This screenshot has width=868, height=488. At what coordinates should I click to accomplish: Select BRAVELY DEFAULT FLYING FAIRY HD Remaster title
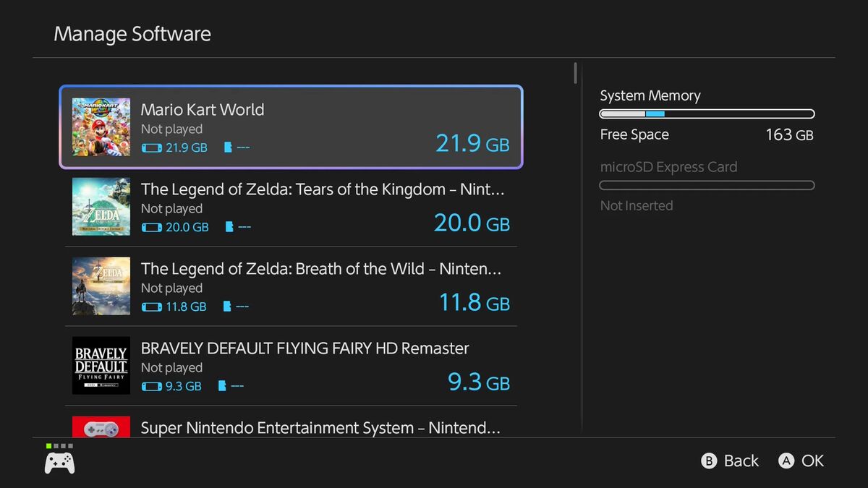(305, 348)
